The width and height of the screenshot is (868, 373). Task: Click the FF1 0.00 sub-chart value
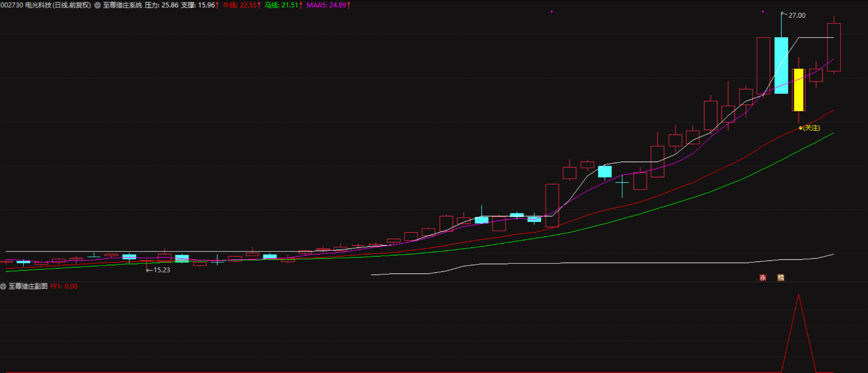(x=64, y=286)
